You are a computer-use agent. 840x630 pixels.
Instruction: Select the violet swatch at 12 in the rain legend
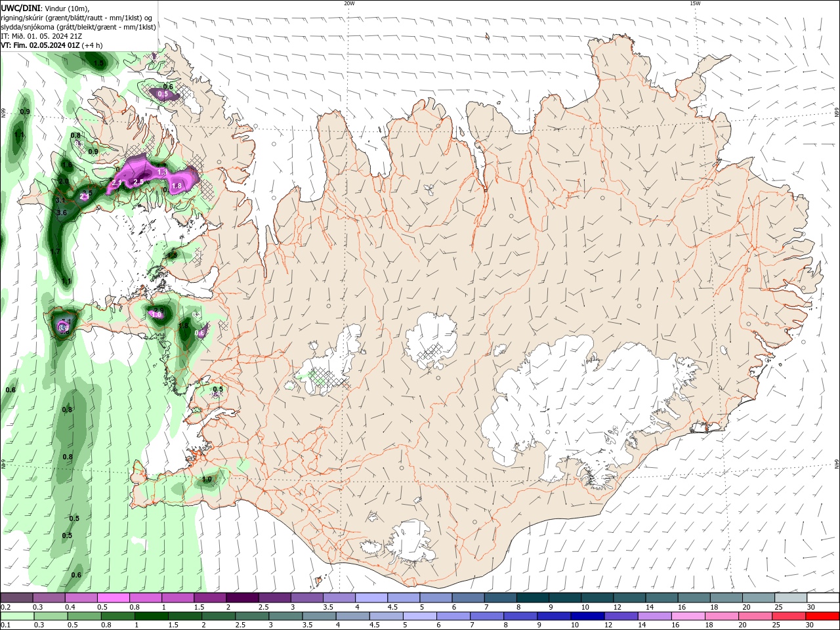619,616
